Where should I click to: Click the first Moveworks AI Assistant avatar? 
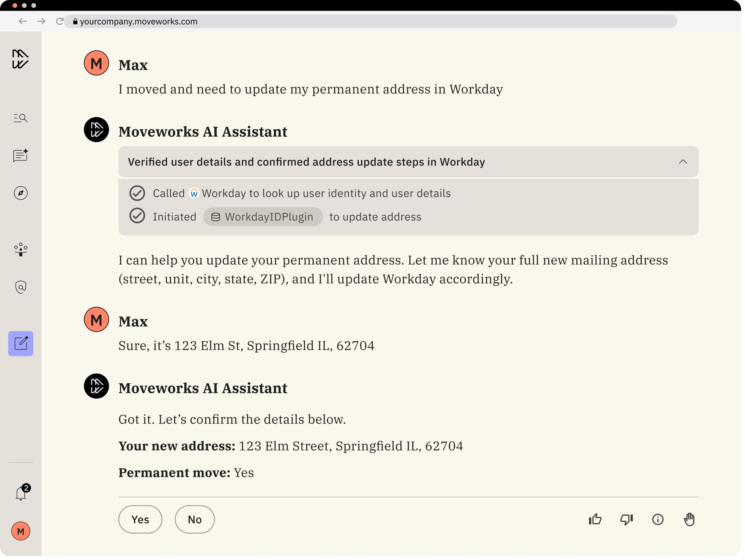tap(96, 130)
